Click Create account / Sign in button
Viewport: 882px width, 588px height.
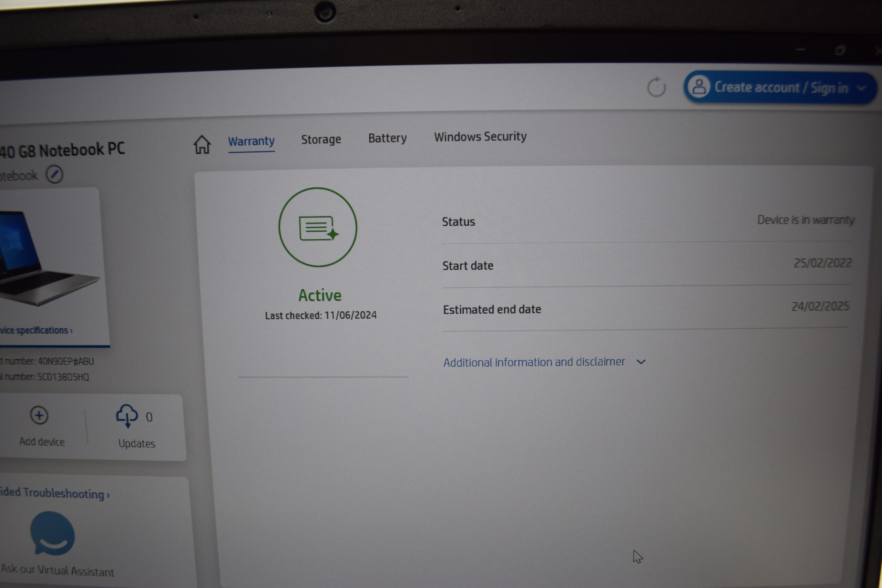(780, 87)
